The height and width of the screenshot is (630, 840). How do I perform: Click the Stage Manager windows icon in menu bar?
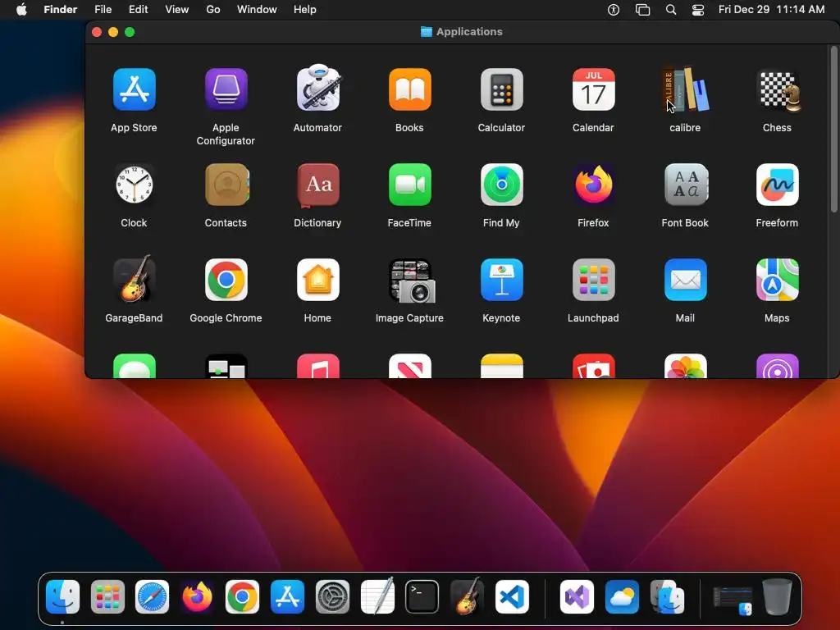(x=642, y=10)
